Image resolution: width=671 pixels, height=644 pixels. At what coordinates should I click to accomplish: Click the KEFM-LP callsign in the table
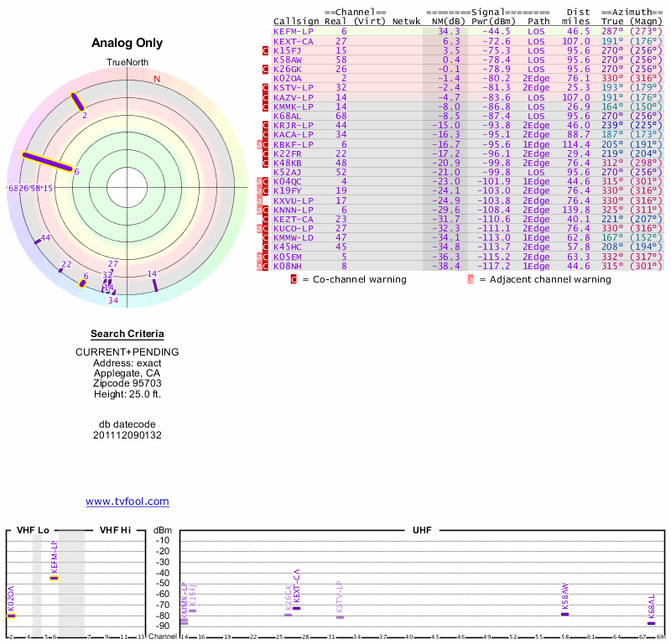click(293, 31)
